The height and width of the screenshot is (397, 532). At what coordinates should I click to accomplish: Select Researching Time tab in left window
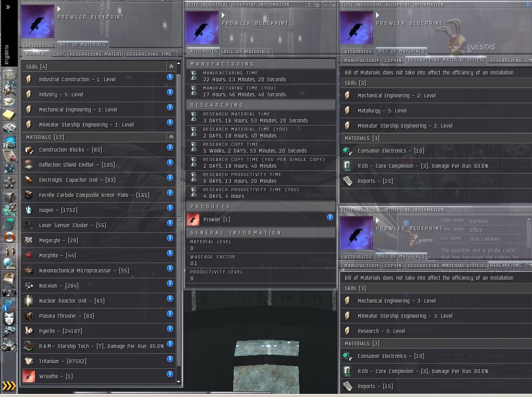click(x=150, y=54)
